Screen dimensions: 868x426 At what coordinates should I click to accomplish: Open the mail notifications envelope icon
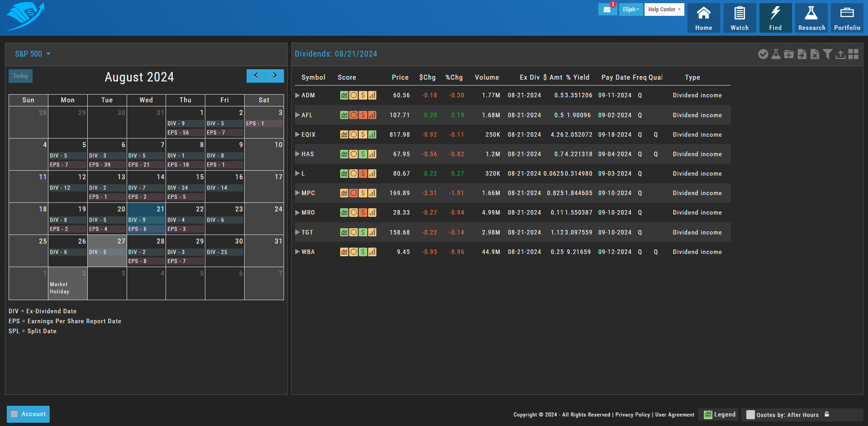pyautogui.click(x=607, y=10)
